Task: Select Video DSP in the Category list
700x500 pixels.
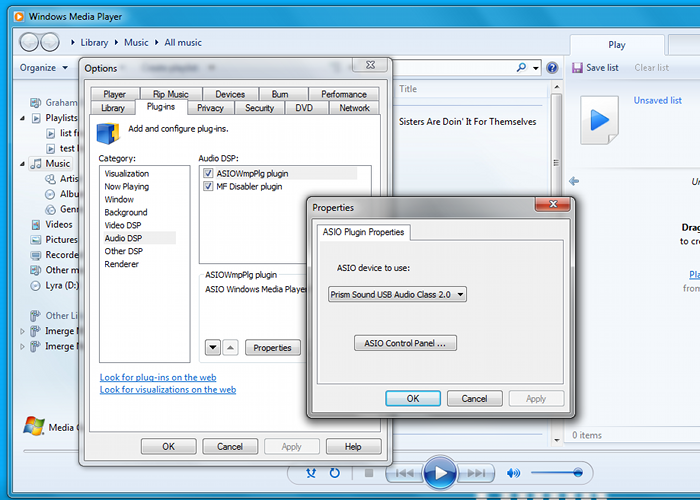Action: 123,225
